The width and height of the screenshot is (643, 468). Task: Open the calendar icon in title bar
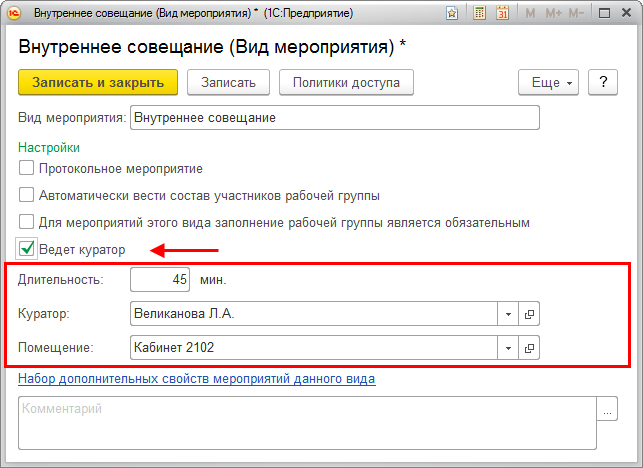point(503,14)
